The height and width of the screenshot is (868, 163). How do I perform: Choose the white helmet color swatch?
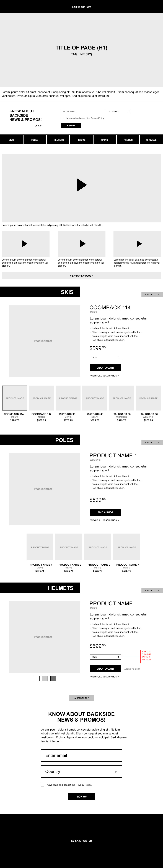click(x=37, y=678)
